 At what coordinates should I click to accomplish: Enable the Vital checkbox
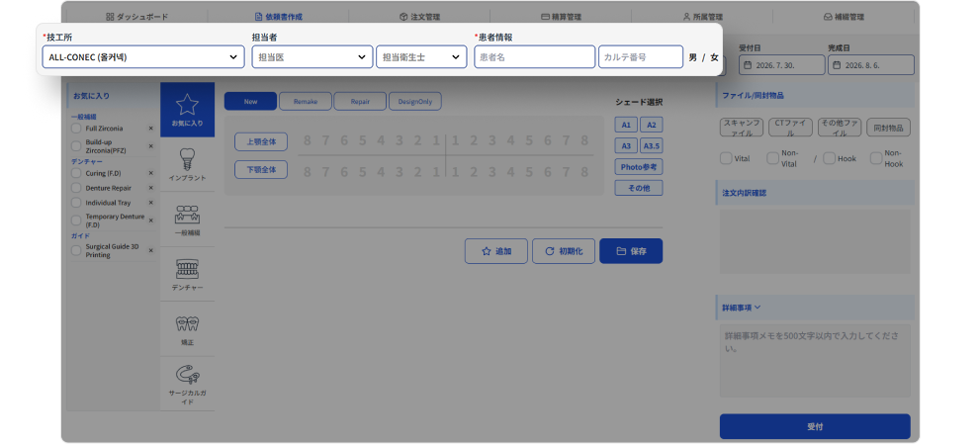point(726,158)
